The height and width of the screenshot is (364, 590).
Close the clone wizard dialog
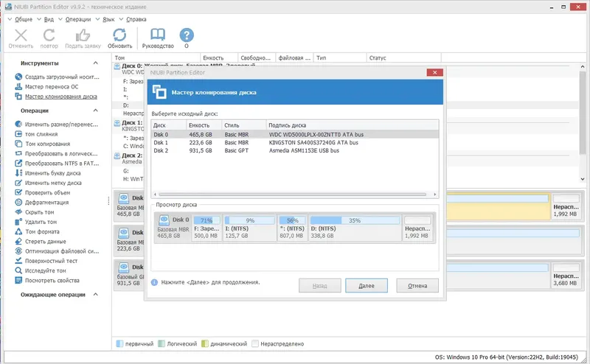(434, 72)
